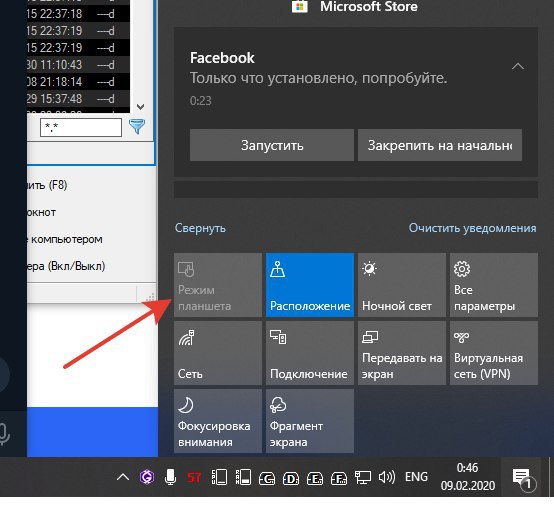Open the volume speaker tray icon
Viewport: 554px width, 517px height.
[x=387, y=477]
